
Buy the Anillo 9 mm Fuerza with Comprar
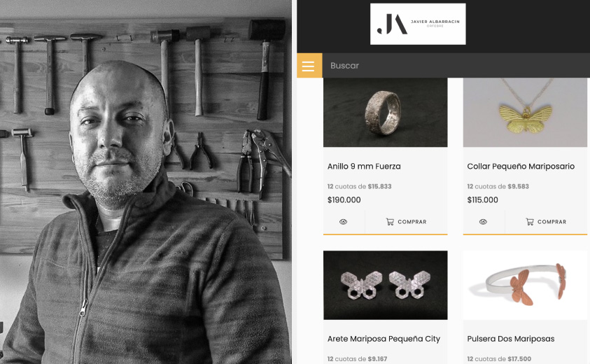click(x=407, y=222)
